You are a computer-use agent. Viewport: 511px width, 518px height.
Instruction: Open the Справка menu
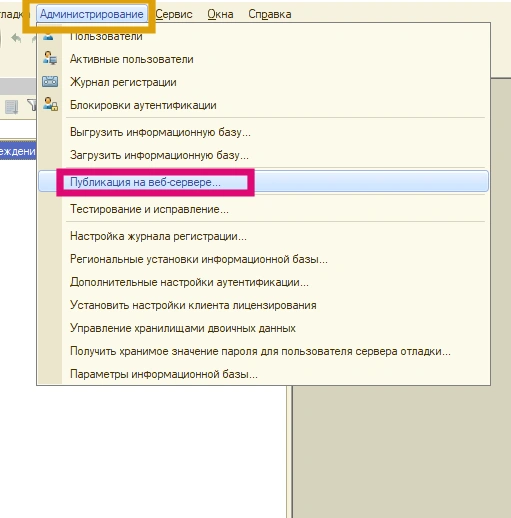(x=270, y=14)
